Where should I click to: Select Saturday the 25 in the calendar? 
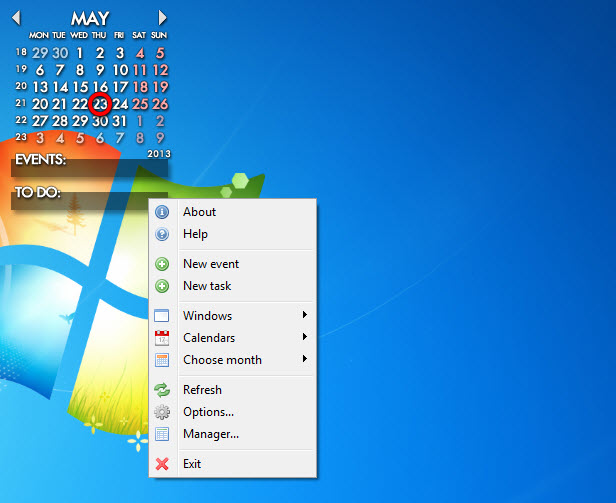(140, 104)
